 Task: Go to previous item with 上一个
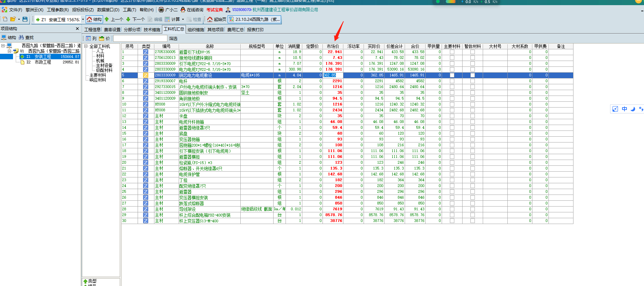coord(114,20)
